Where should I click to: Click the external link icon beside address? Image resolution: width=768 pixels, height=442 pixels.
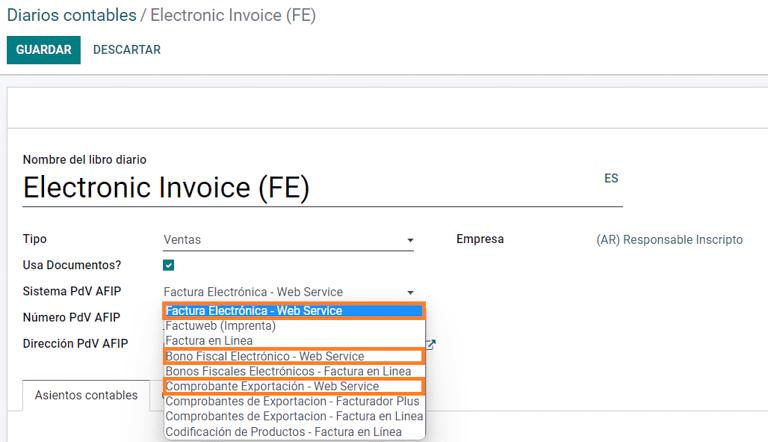431,345
